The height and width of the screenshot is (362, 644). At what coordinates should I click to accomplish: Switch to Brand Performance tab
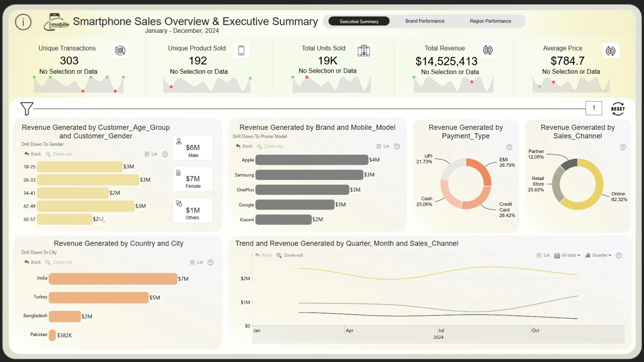click(x=425, y=21)
